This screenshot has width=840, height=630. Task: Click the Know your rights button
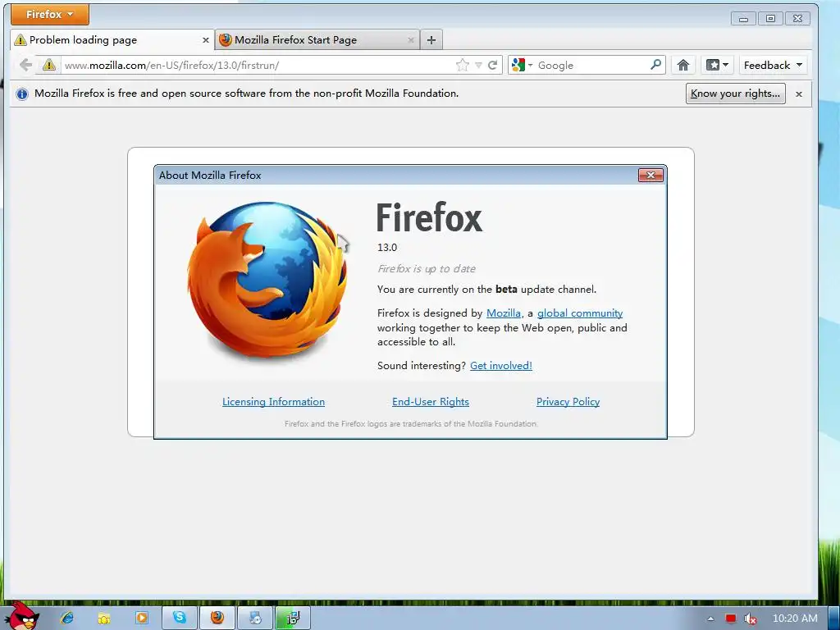[x=736, y=94]
